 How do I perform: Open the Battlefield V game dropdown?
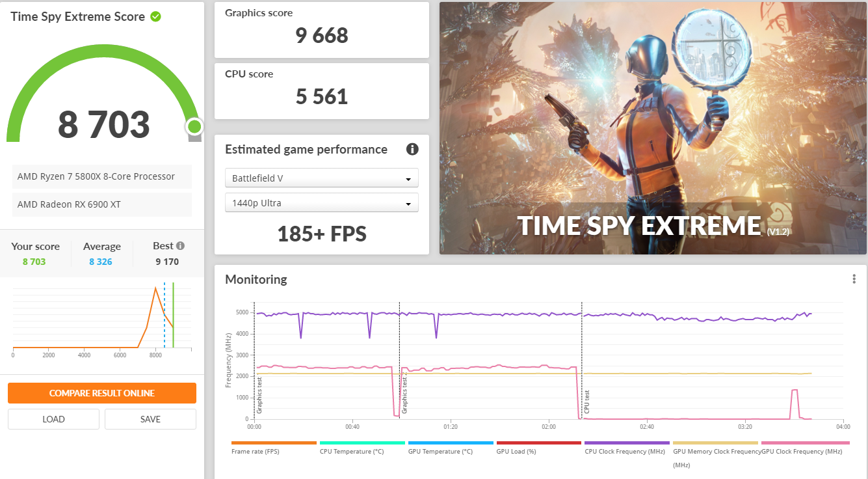pos(322,178)
